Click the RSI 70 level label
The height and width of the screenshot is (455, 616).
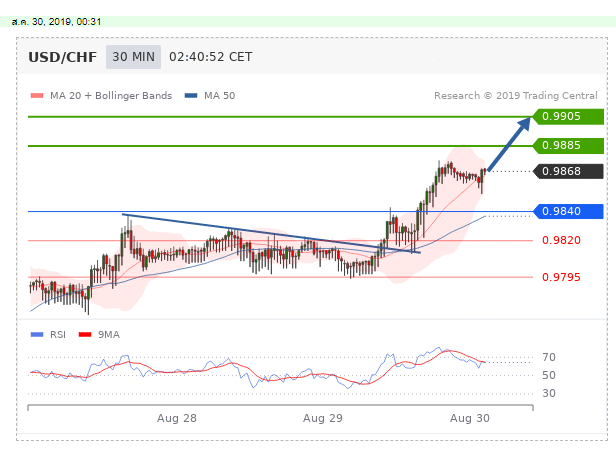(x=549, y=357)
